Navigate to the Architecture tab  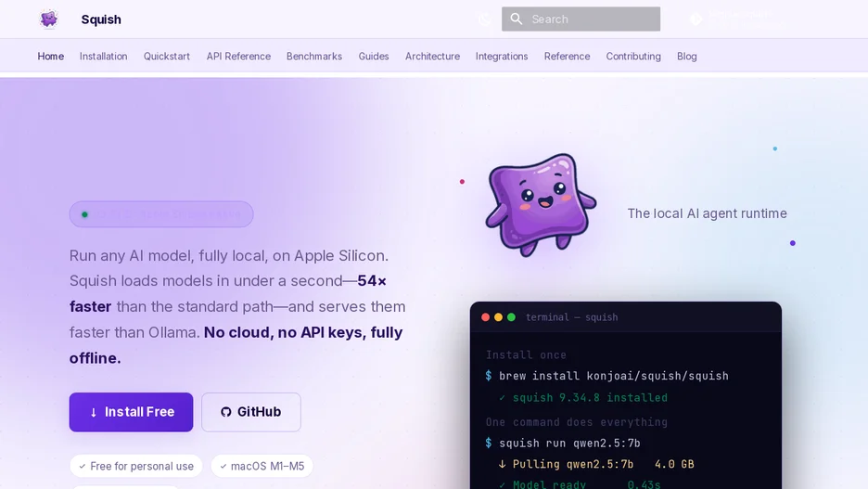click(432, 56)
